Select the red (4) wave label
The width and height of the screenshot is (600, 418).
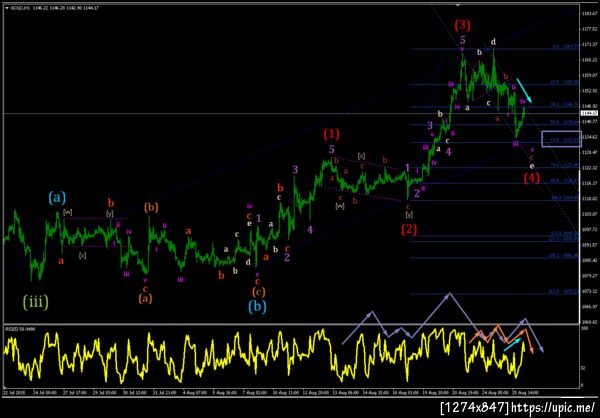click(x=532, y=178)
